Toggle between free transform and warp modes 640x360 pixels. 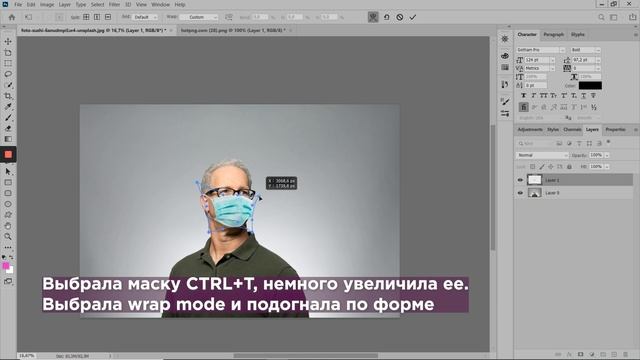(373, 17)
